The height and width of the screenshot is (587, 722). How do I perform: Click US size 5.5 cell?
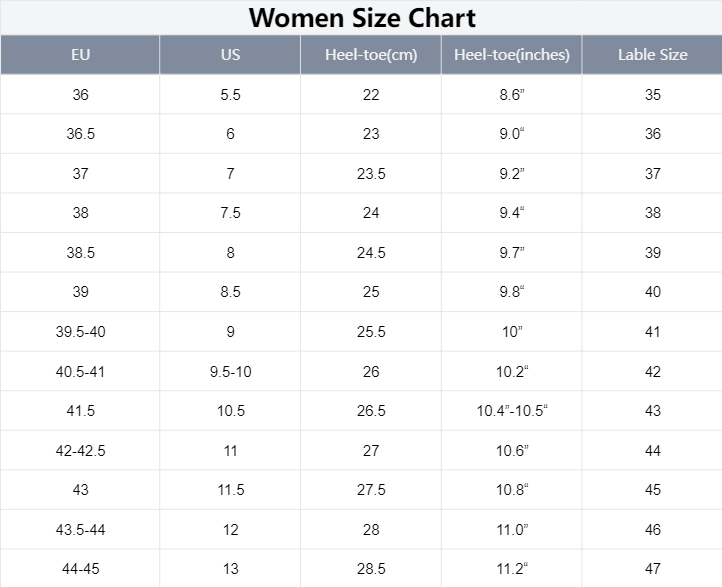230,95
